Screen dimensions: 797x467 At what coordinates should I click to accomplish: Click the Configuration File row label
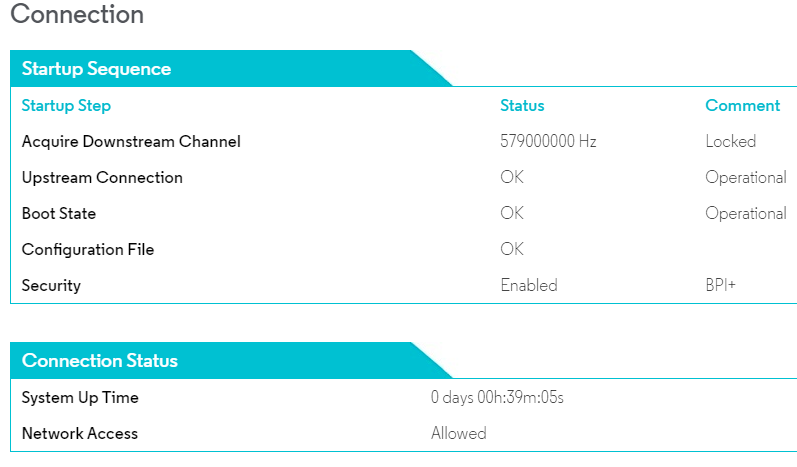pyautogui.click(x=88, y=250)
